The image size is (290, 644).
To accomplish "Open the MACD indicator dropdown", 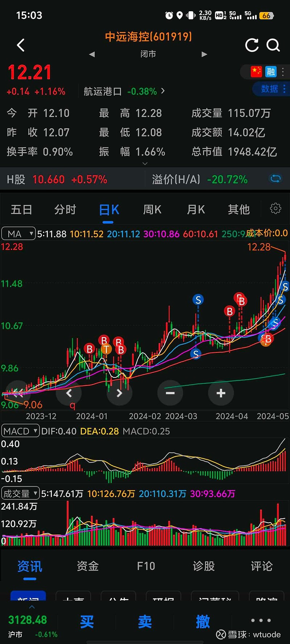I will point(20,431).
